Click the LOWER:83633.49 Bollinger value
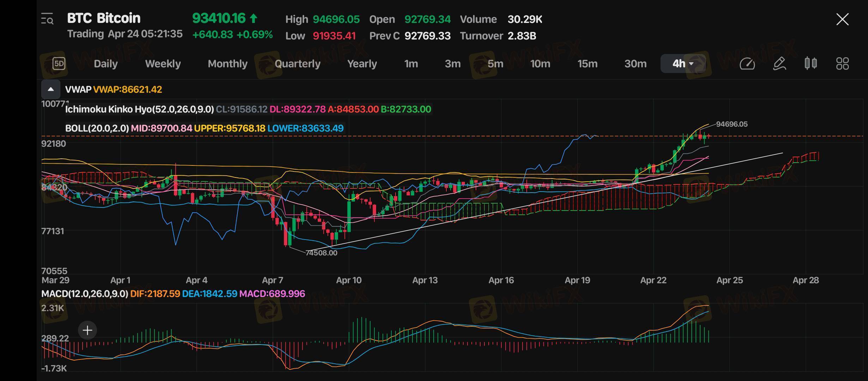This screenshot has width=868, height=381. point(305,128)
